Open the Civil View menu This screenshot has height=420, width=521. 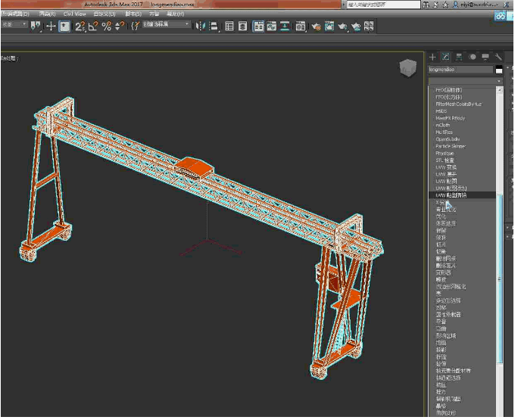(74, 14)
